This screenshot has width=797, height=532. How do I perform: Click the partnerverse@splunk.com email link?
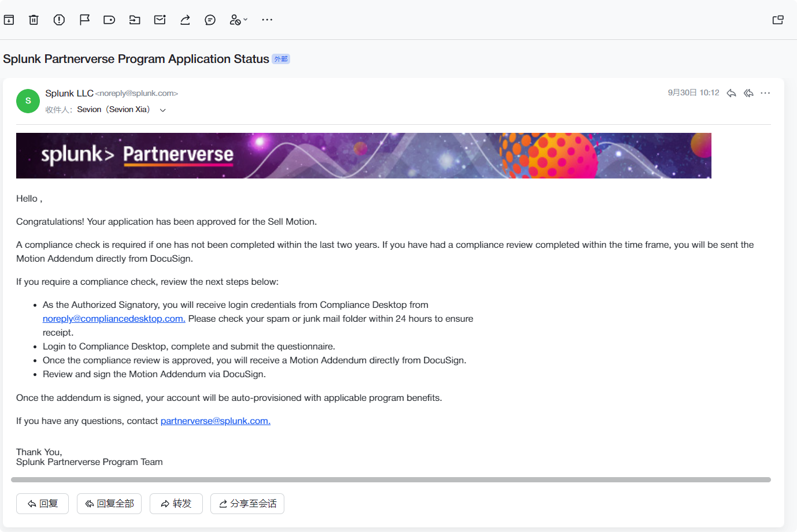tap(215, 421)
